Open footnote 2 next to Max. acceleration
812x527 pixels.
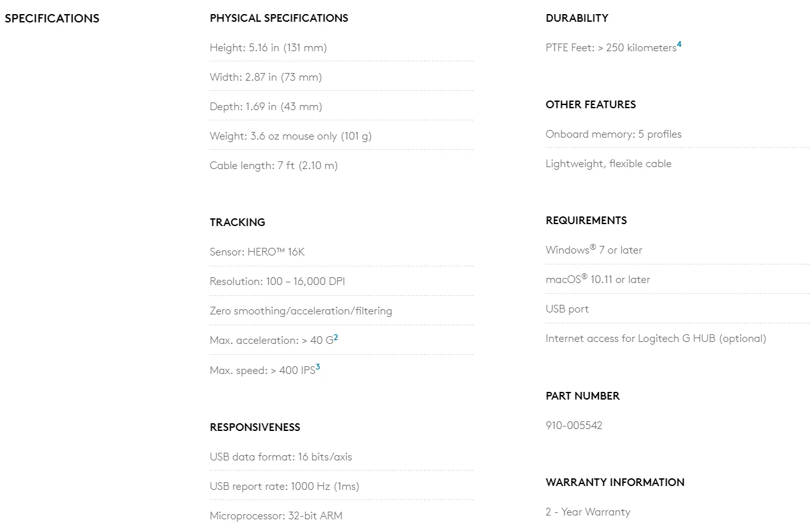coord(336,337)
